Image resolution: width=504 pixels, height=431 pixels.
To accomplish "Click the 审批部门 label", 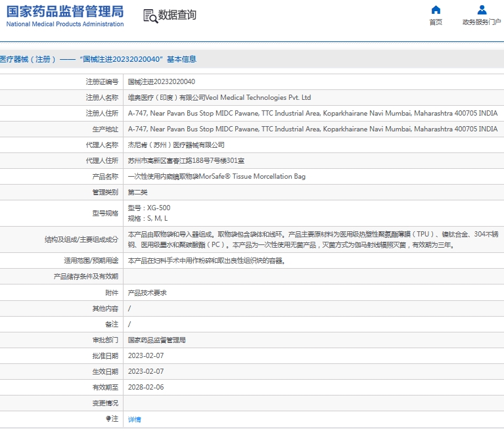I will pos(105,340).
